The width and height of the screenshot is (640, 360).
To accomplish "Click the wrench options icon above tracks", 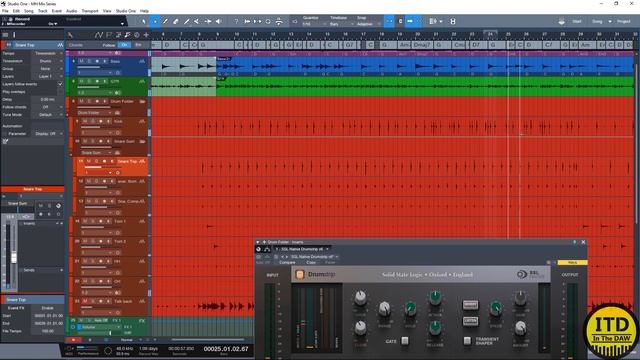I will click(x=70, y=35).
